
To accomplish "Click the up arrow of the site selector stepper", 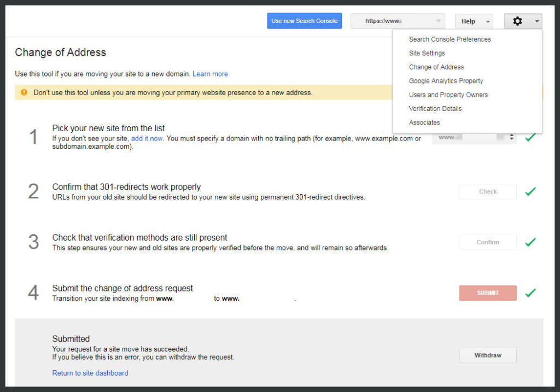I will (512, 135).
